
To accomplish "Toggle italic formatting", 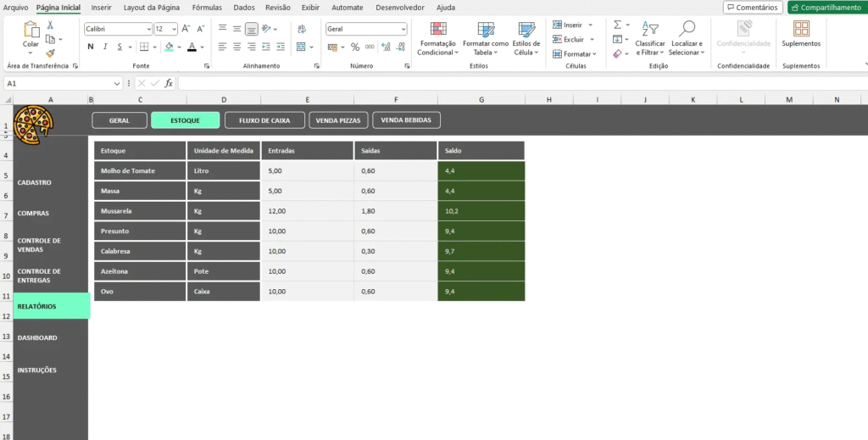I will point(106,47).
